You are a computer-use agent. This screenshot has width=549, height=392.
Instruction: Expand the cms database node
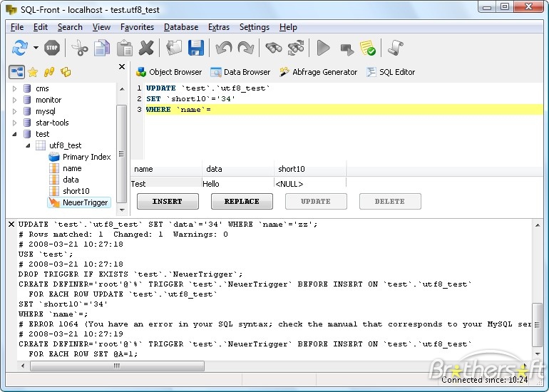pos(14,88)
